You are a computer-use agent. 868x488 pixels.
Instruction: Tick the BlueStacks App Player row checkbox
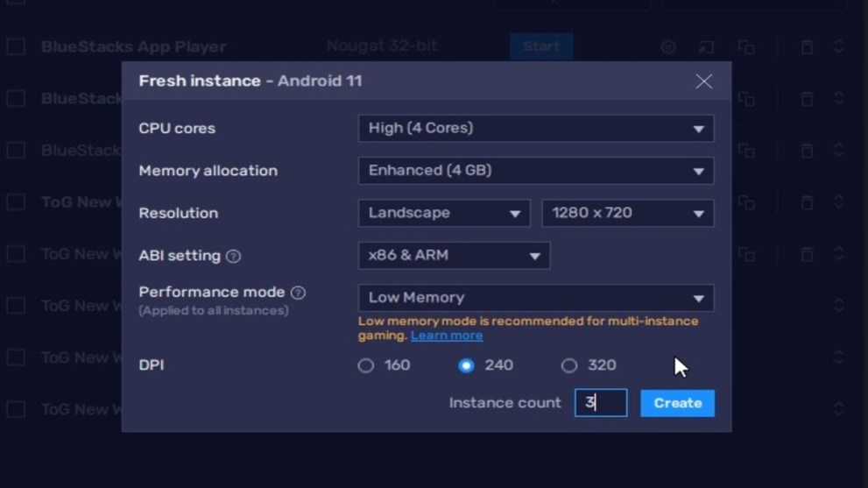click(16, 47)
